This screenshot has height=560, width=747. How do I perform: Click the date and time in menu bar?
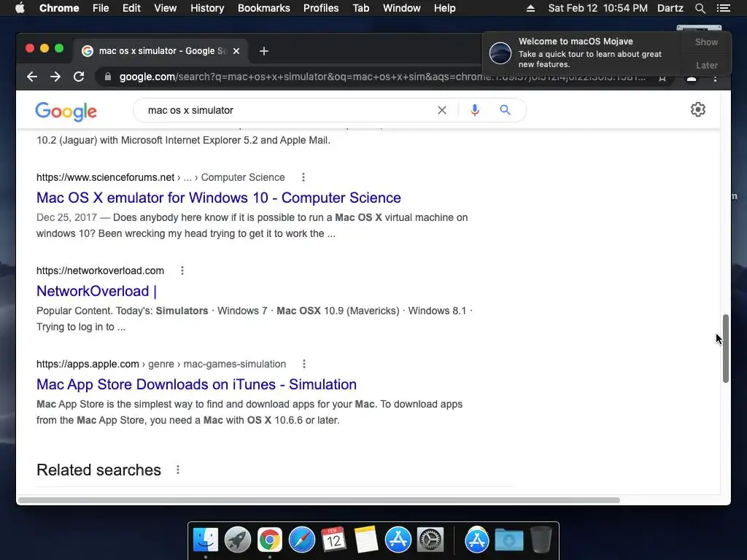pyautogui.click(x=597, y=8)
